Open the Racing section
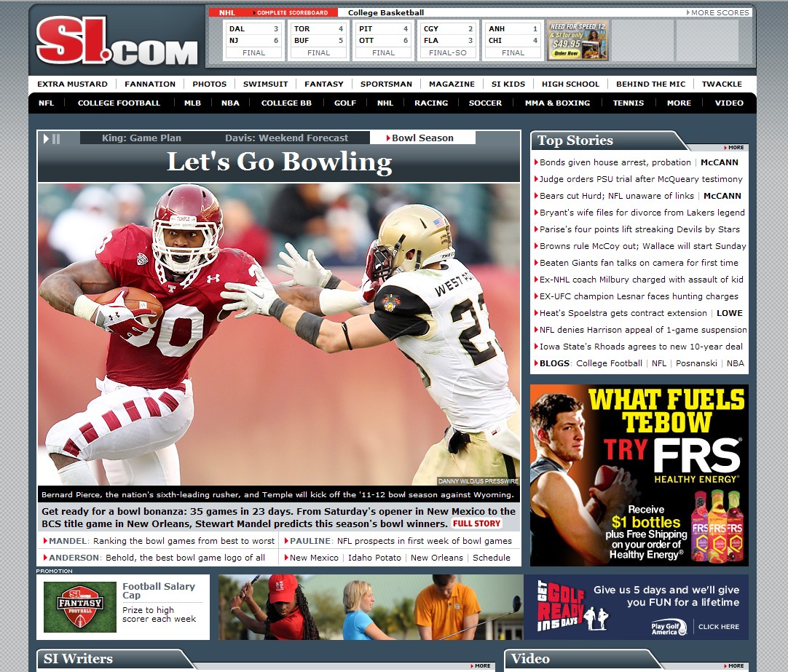Image resolution: width=788 pixels, height=672 pixels. (x=430, y=103)
